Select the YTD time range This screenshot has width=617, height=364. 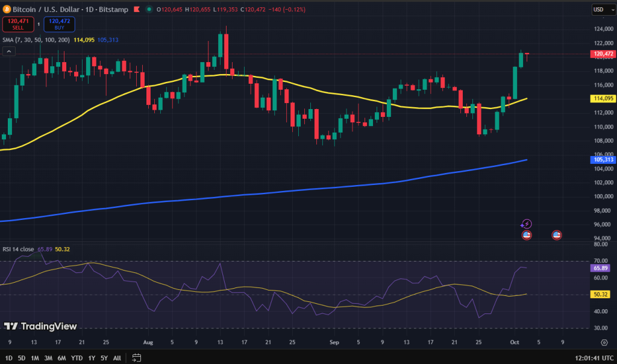(x=77, y=357)
